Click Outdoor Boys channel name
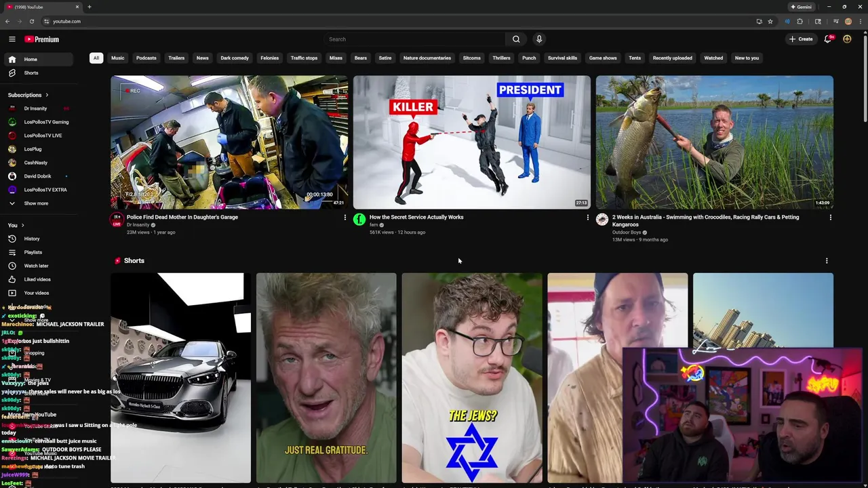The width and height of the screenshot is (868, 488). [x=627, y=232]
